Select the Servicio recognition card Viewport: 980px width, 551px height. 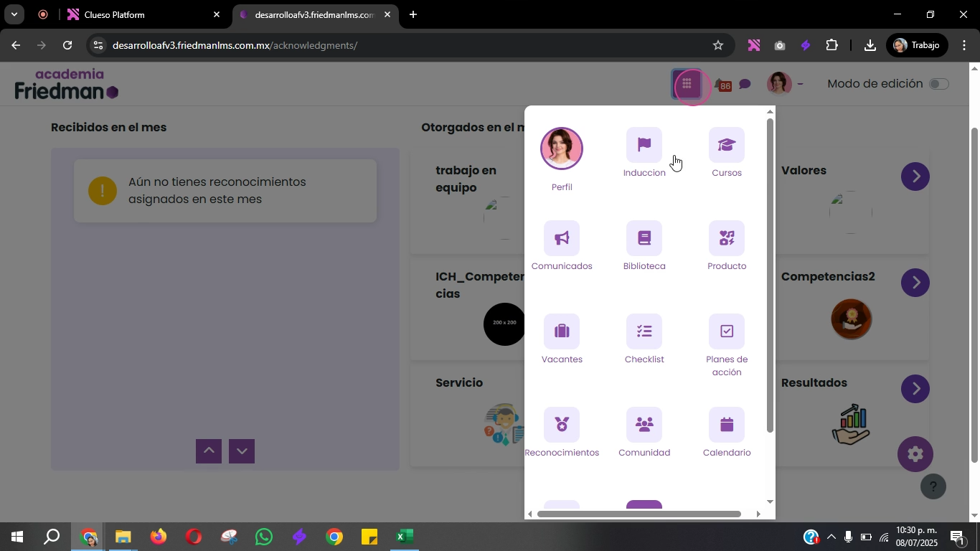(x=468, y=415)
